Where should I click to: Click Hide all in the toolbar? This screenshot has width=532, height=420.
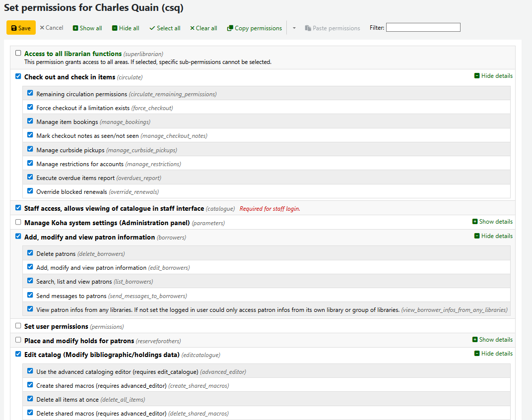[126, 28]
